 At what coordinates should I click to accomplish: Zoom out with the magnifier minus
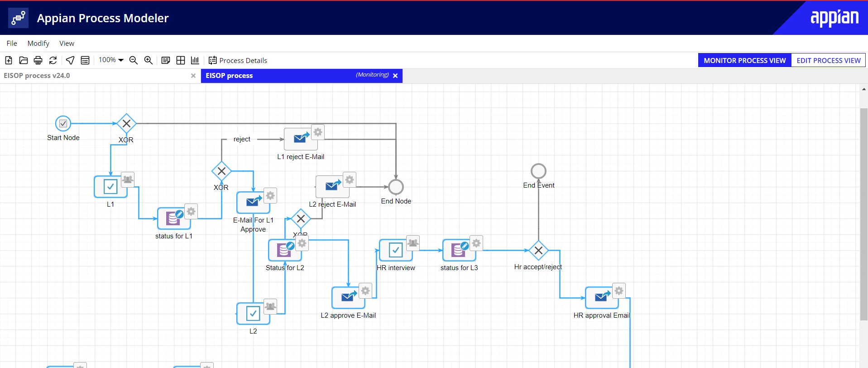[134, 60]
